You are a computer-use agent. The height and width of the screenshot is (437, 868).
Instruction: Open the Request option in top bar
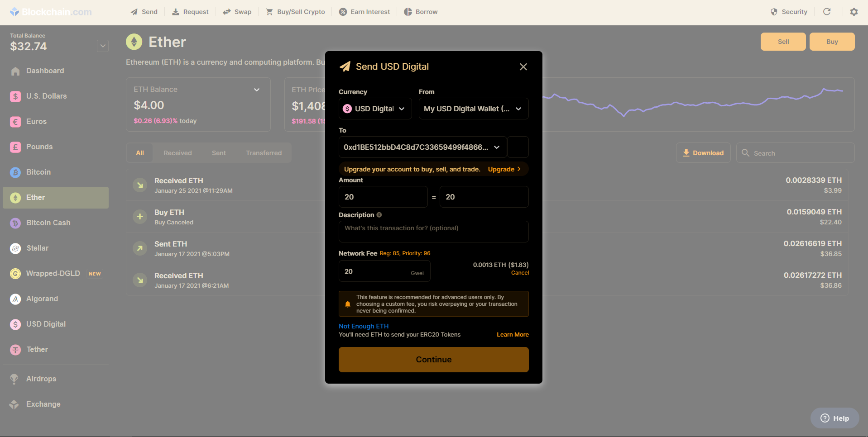(190, 12)
